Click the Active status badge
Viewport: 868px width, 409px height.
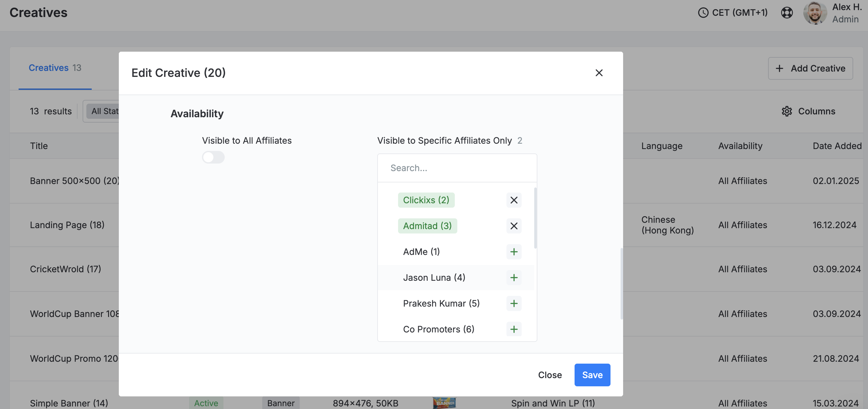click(206, 403)
